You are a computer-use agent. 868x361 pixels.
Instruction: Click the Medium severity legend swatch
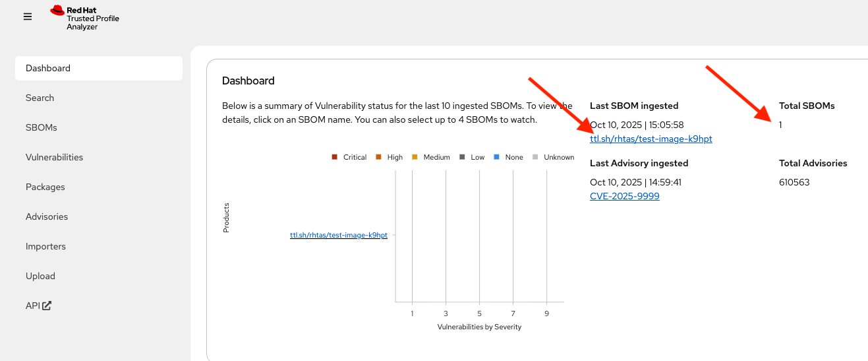point(415,157)
